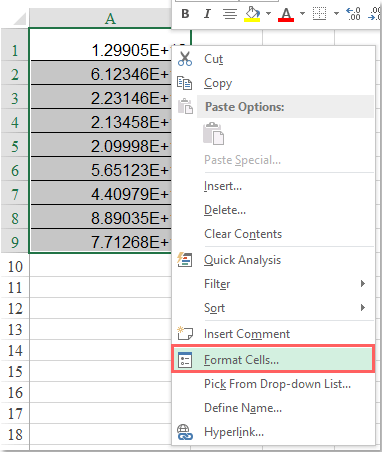The width and height of the screenshot is (382, 452).
Task: Open font color dropdown arrow
Action: 302,14
